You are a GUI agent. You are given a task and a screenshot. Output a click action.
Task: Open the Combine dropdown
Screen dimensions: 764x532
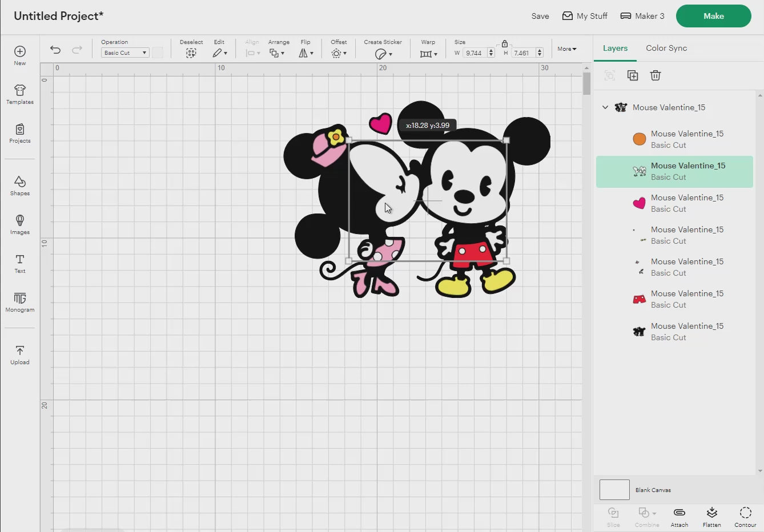coord(647,517)
